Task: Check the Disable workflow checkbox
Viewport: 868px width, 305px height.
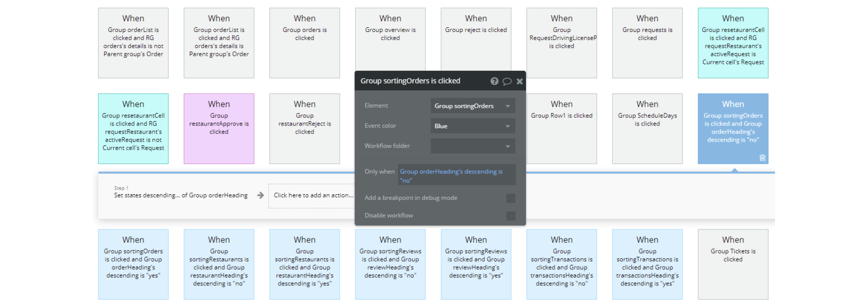Action: tap(510, 216)
